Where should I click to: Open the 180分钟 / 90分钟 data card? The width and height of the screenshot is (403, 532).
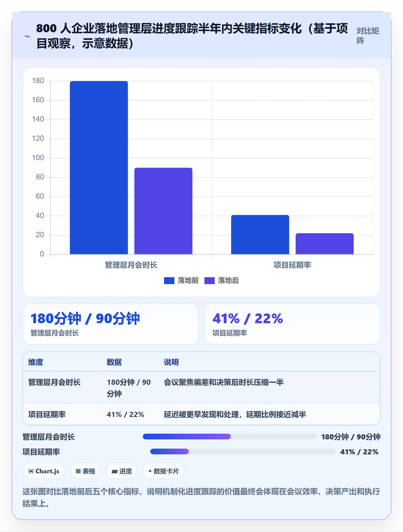pos(111,324)
